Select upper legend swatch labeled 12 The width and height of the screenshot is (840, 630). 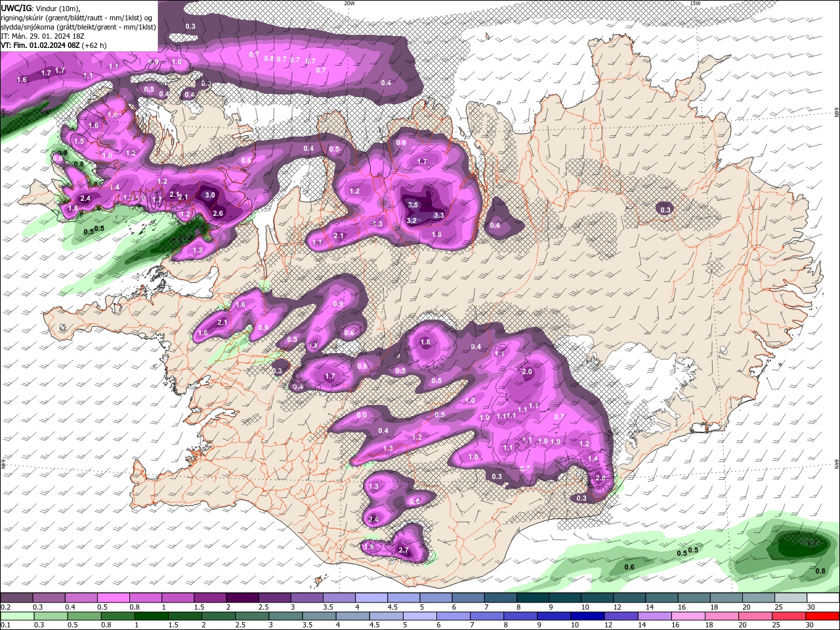click(629, 598)
